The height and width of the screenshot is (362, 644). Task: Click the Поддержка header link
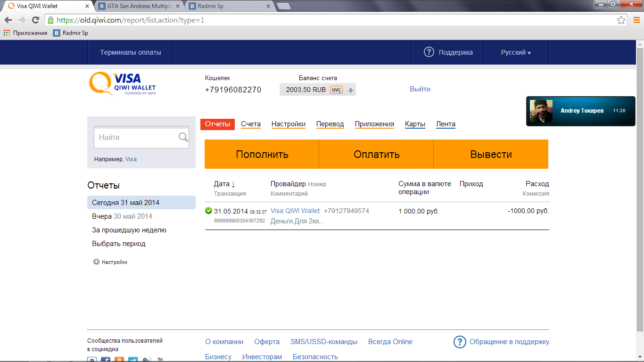(455, 52)
